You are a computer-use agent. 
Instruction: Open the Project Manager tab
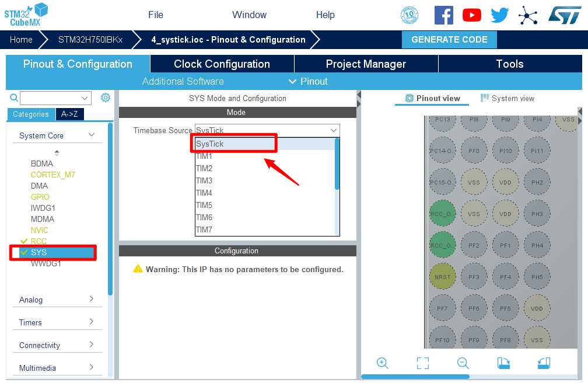[366, 64]
